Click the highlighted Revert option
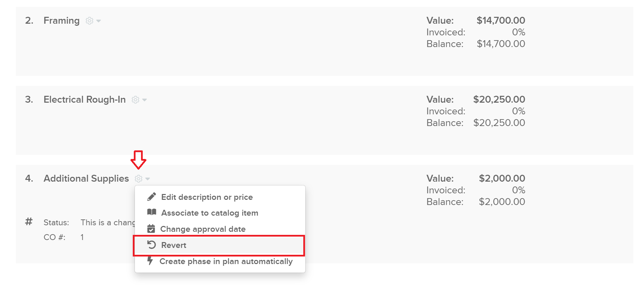 click(x=174, y=245)
